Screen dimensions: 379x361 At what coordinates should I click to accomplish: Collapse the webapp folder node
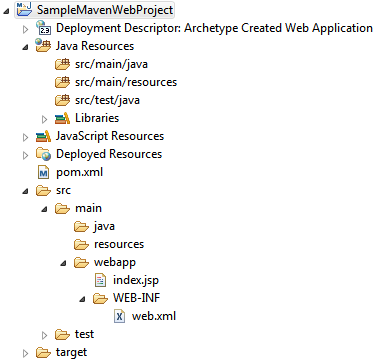(63, 264)
